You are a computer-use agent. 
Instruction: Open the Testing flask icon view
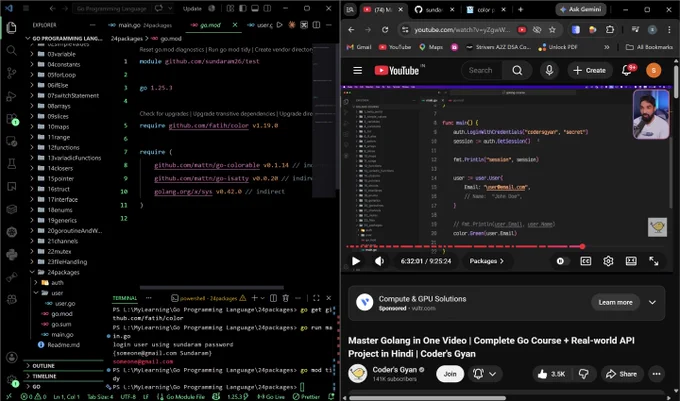pos(11,163)
